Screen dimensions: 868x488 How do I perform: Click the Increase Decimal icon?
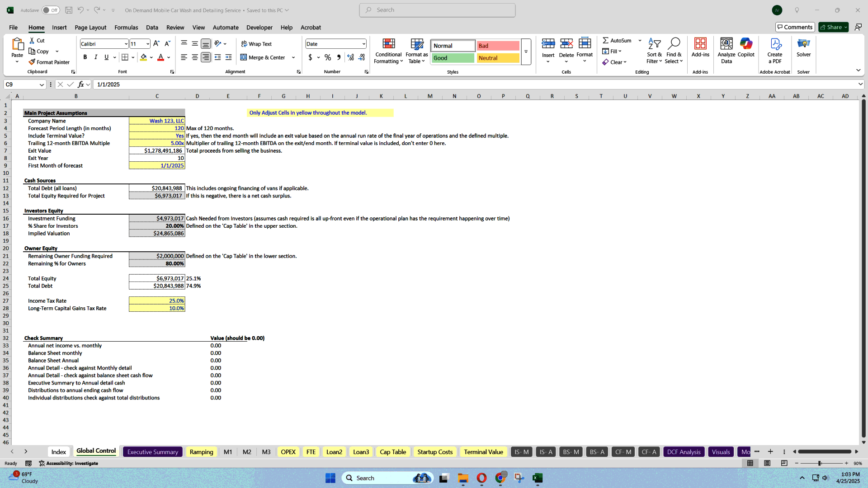click(350, 57)
